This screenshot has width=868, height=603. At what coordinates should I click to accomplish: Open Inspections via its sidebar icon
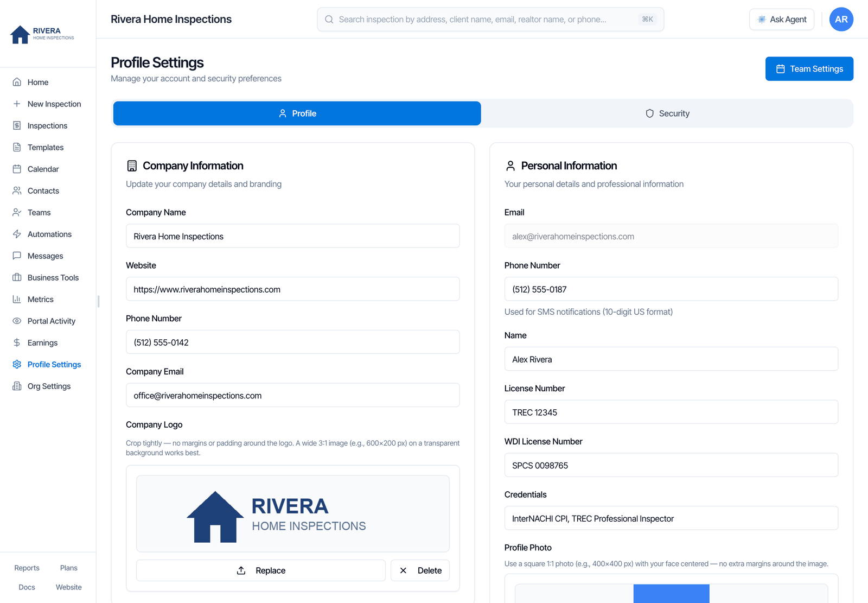(x=17, y=125)
